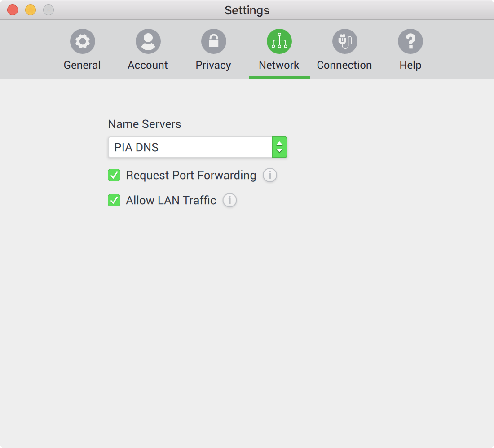Click info icon beside Allow LAN Traffic

[x=229, y=200]
